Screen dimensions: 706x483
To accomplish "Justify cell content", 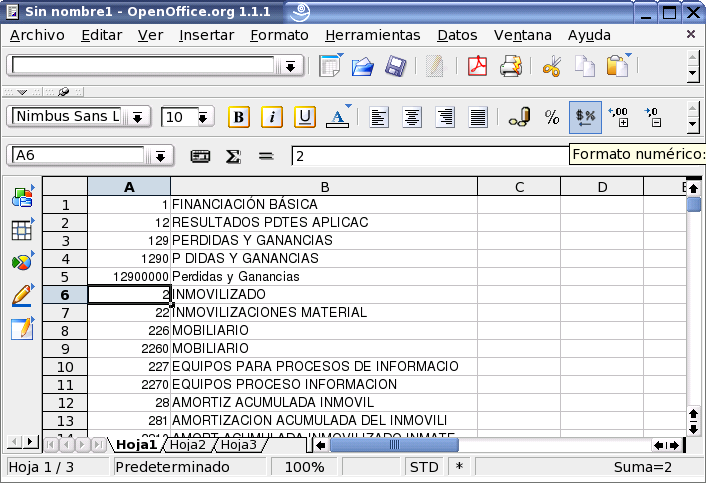I will click(478, 117).
